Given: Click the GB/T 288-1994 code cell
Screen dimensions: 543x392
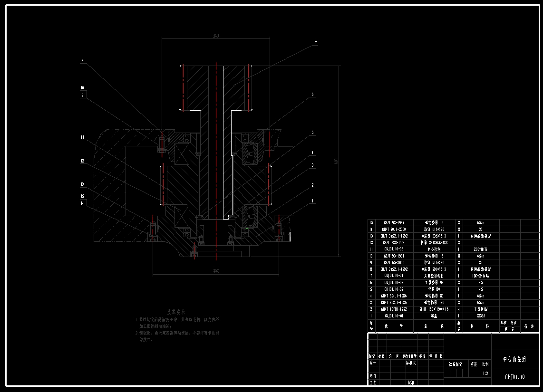Looking at the screenshot, I should pyautogui.click(x=393, y=242).
